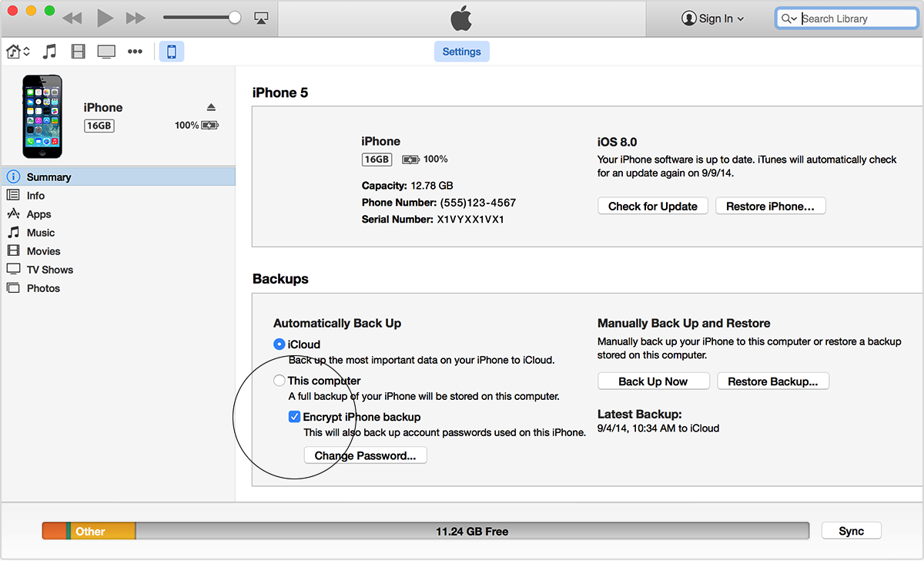Click the Restore iPhone button

(771, 206)
